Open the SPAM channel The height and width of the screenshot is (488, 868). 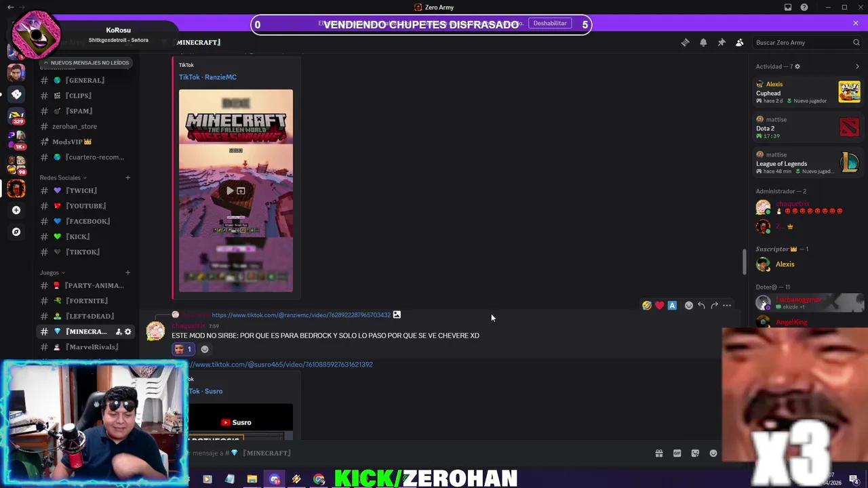[85, 111]
